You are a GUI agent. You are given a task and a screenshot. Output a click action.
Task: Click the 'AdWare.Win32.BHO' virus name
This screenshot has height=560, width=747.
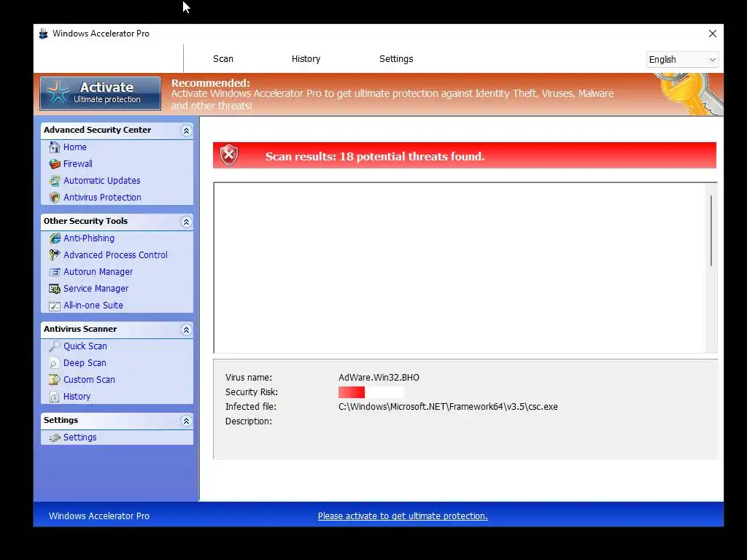379,378
